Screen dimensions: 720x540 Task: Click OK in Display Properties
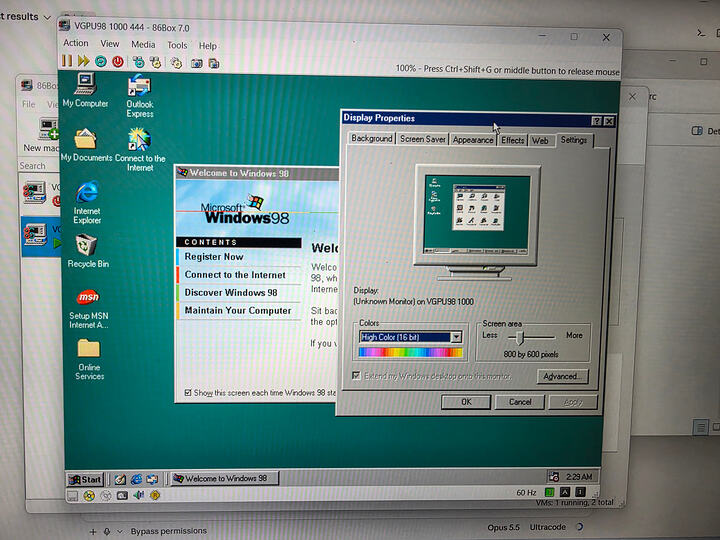tap(466, 402)
